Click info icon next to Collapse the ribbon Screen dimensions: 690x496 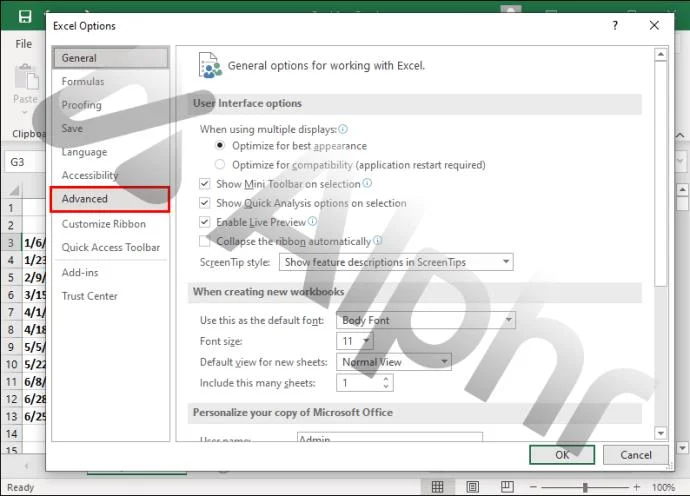click(x=378, y=240)
